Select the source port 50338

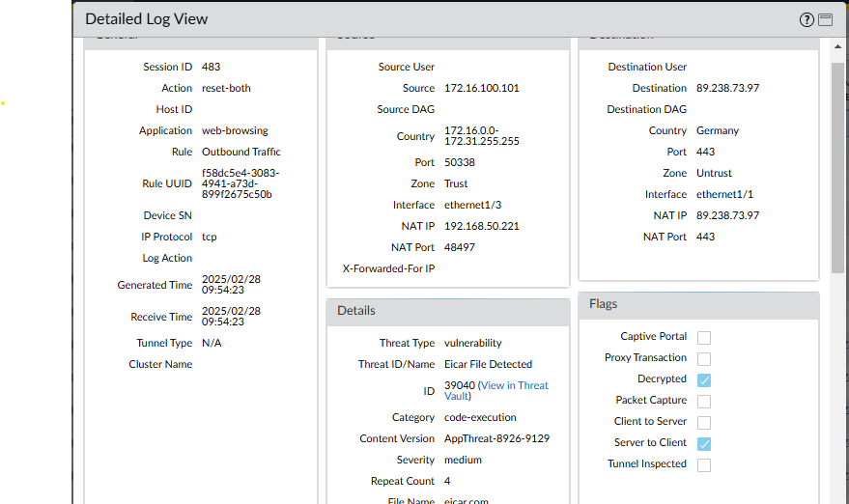pyautogui.click(x=460, y=162)
